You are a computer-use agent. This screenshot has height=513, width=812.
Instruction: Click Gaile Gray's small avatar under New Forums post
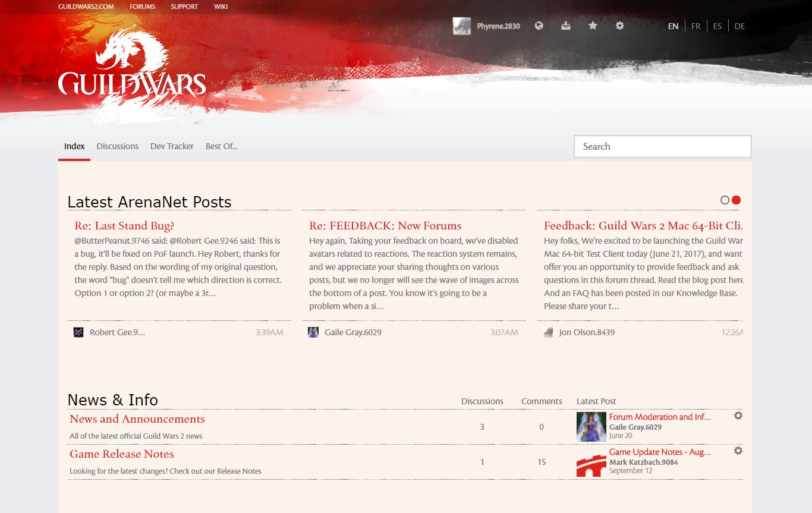(313, 332)
